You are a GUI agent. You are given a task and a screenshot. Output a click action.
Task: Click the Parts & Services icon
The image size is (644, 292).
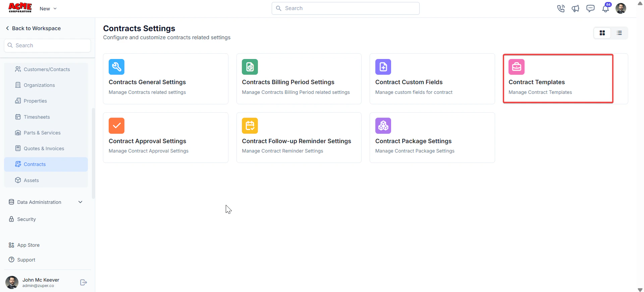pyautogui.click(x=18, y=132)
